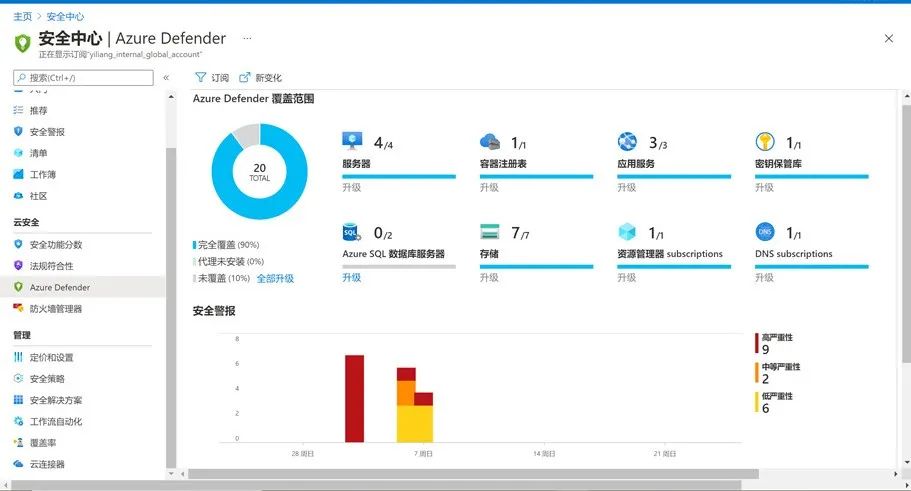Click the 容器注册表 cloud icon

[x=490, y=141]
